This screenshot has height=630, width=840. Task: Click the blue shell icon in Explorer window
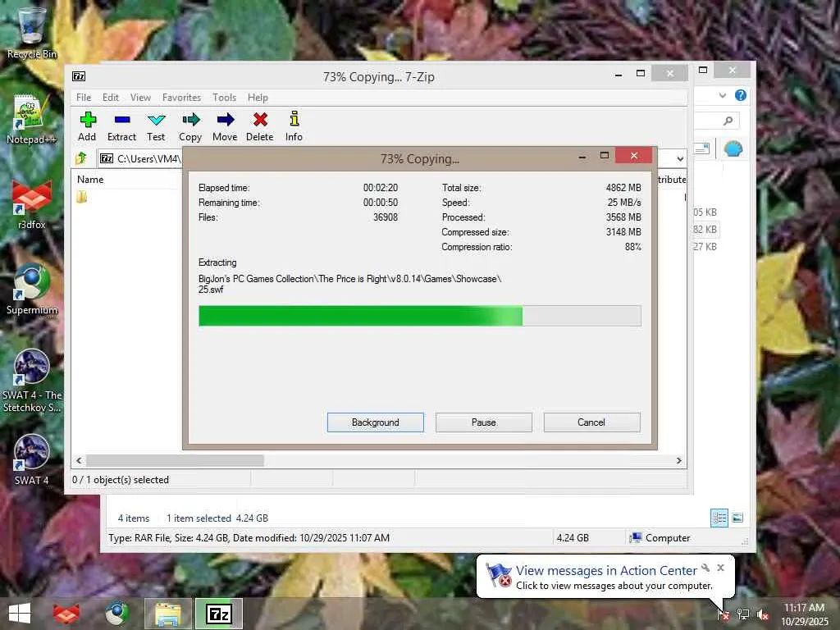(733, 149)
